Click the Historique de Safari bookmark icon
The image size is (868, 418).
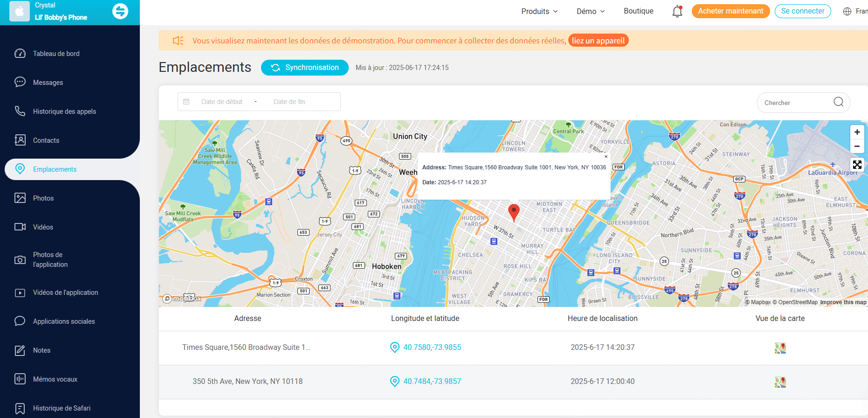(x=20, y=408)
